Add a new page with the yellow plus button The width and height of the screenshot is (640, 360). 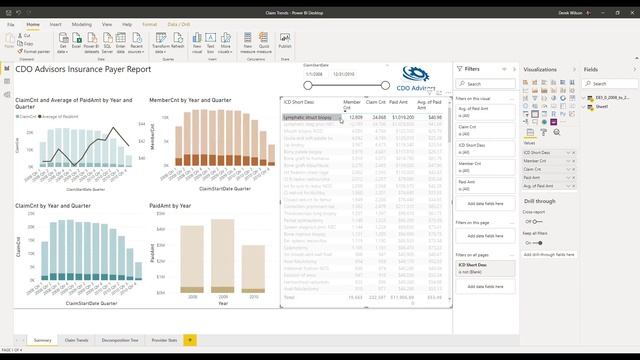tap(190, 340)
